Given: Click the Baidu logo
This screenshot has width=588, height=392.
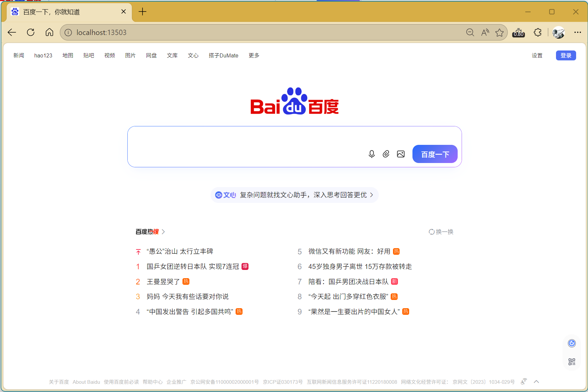Looking at the screenshot, I should (294, 101).
